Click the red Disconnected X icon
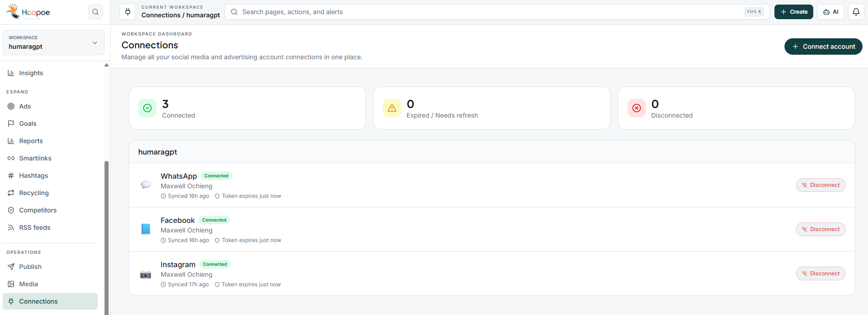This screenshot has width=868, height=315. [x=637, y=108]
